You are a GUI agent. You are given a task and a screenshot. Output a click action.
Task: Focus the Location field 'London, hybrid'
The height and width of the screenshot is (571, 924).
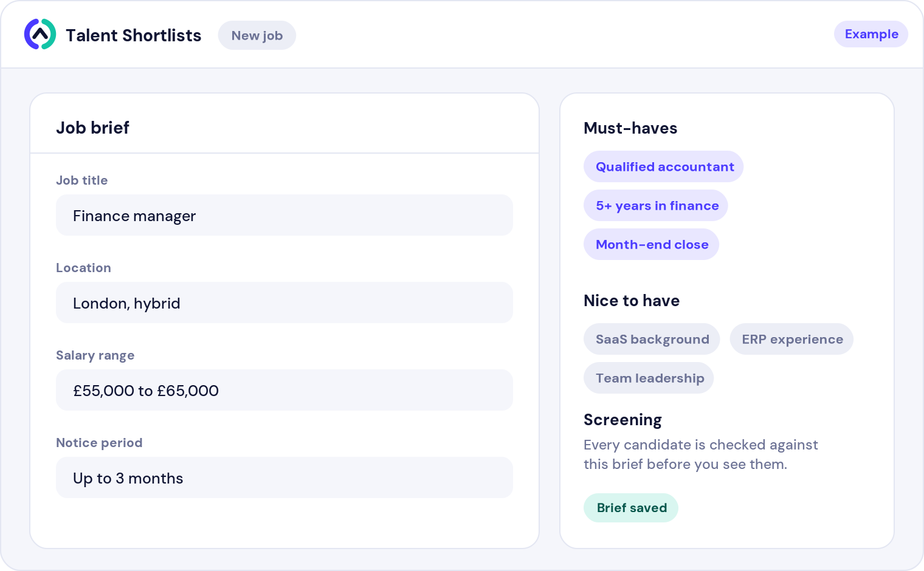[284, 303]
